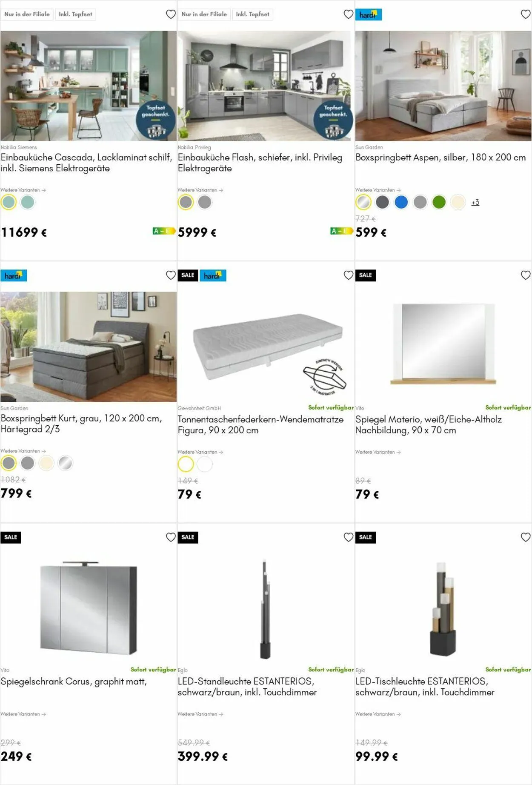
Task: Click the Boxspringbett Kurt product image
Action: point(89,347)
